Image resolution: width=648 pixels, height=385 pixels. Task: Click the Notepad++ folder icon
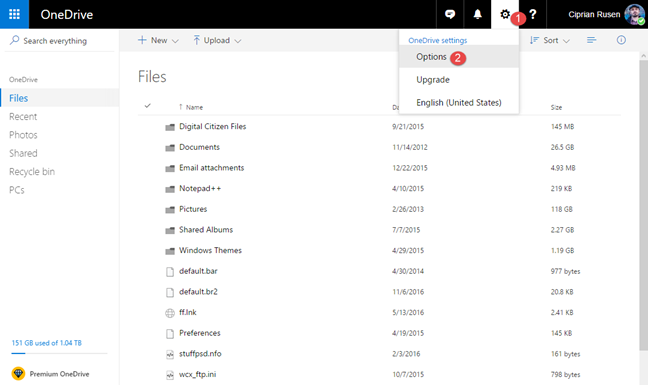[170, 189]
